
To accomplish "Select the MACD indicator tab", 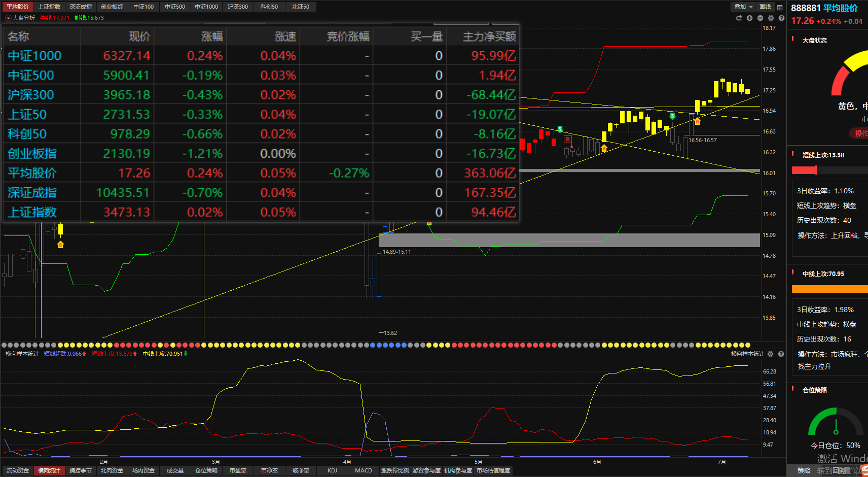I will point(364,470).
